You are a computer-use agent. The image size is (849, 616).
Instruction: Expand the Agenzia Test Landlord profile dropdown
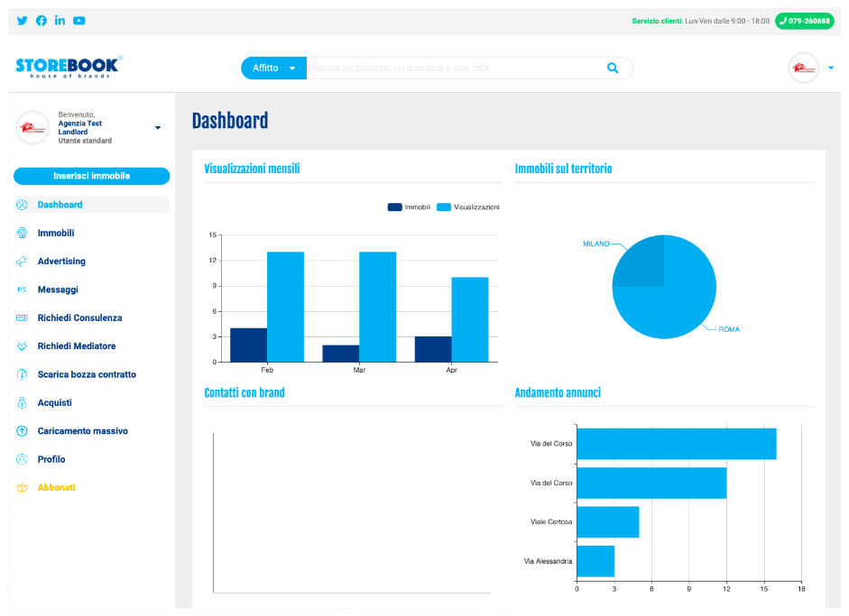point(158,128)
